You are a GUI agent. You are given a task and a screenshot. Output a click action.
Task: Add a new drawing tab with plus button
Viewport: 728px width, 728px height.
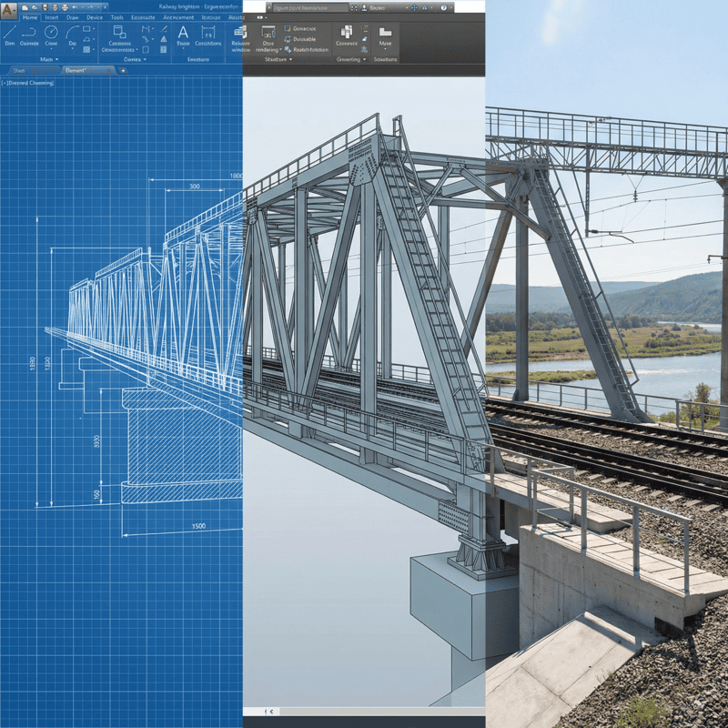coord(123,71)
